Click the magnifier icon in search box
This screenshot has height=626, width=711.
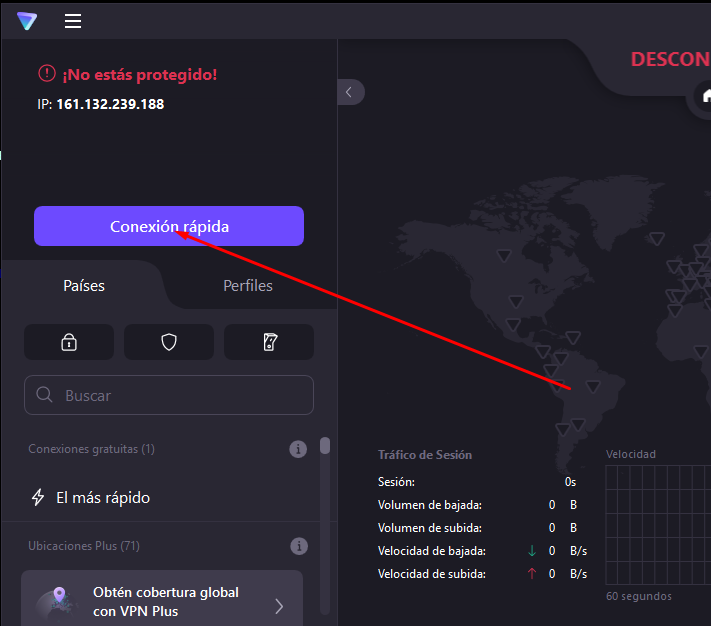44,395
